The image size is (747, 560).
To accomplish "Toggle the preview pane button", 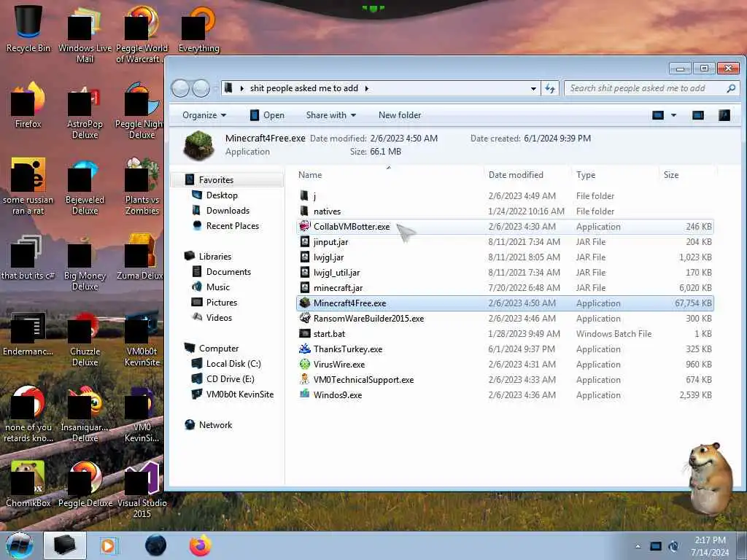I will (x=698, y=115).
